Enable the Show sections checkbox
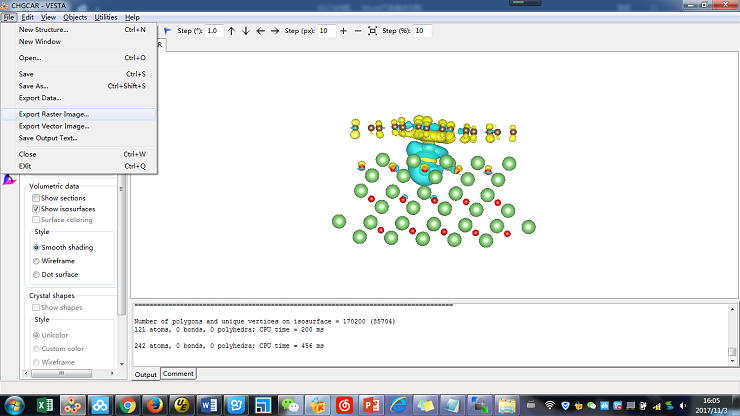 (37, 198)
